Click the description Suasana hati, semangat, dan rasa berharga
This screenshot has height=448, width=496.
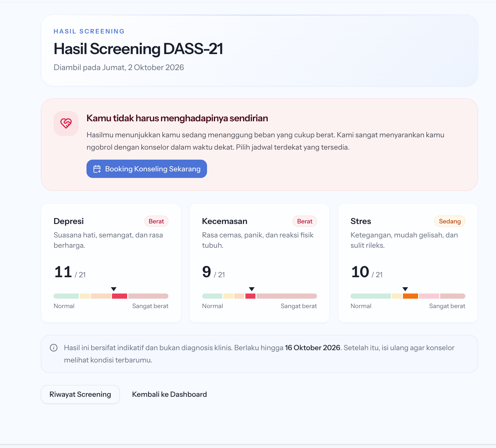click(108, 240)
